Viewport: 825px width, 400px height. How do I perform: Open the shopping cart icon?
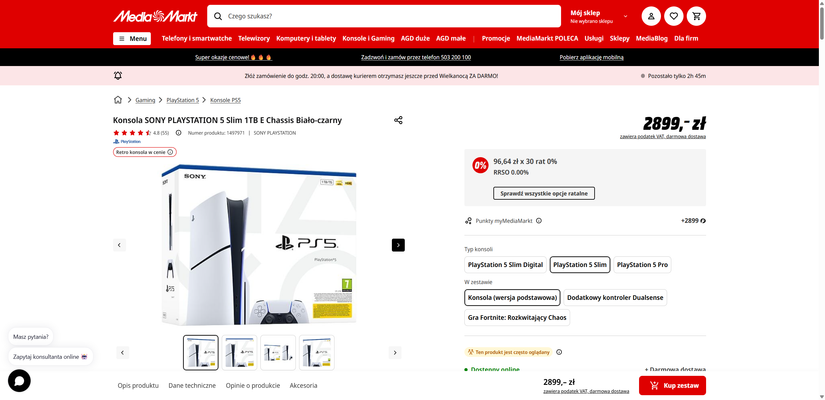[697, 16]
